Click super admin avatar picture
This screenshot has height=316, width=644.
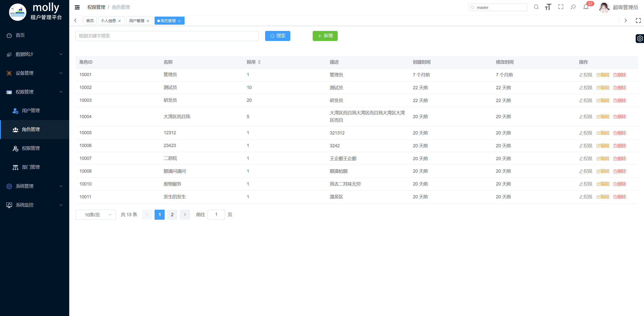pos(604,7)
